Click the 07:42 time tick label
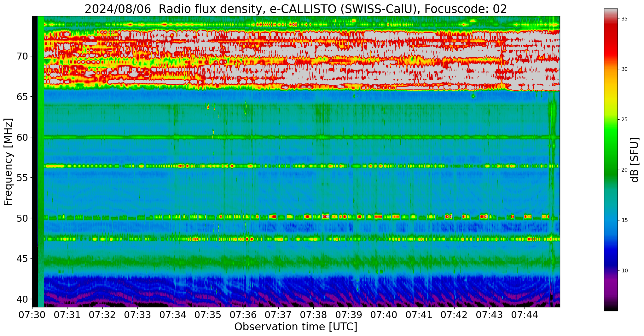Viewport: 644px width, 336px height. 454,315
